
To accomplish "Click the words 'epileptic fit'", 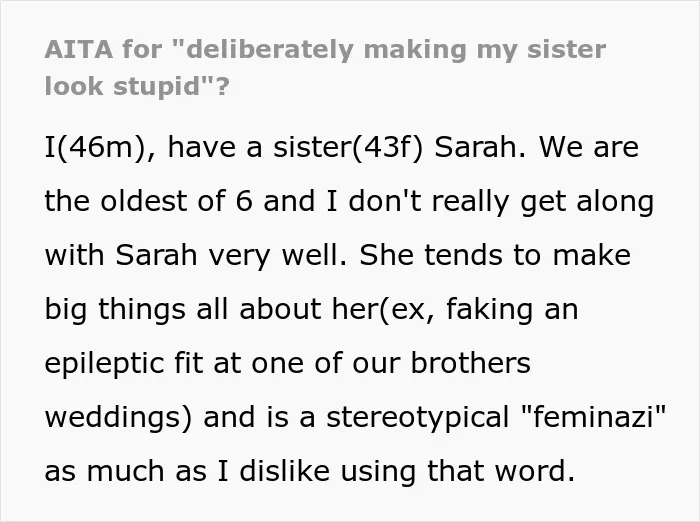I will (x=124, y=363).
